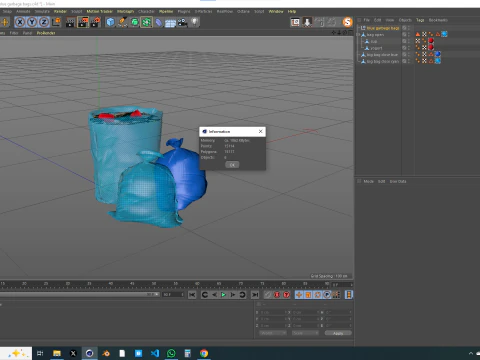
Task: Step to the next frame
Action: click(233, 295)
